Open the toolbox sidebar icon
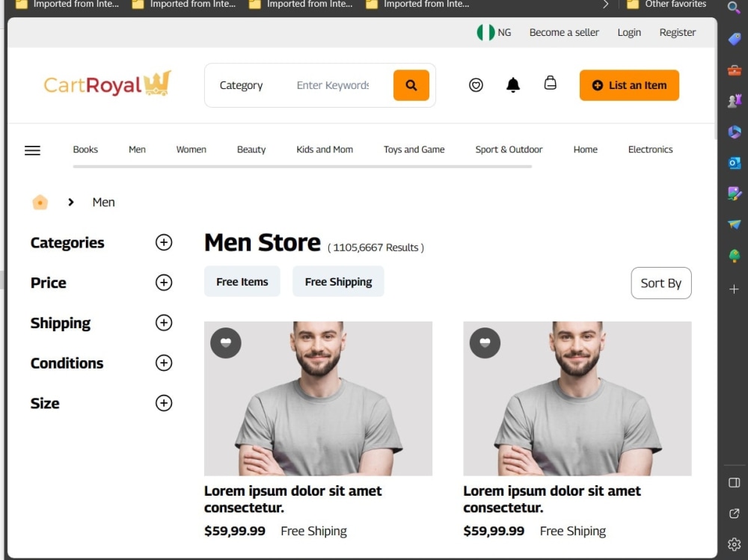This screenshot has width=748, height=560. coord(735,70)
